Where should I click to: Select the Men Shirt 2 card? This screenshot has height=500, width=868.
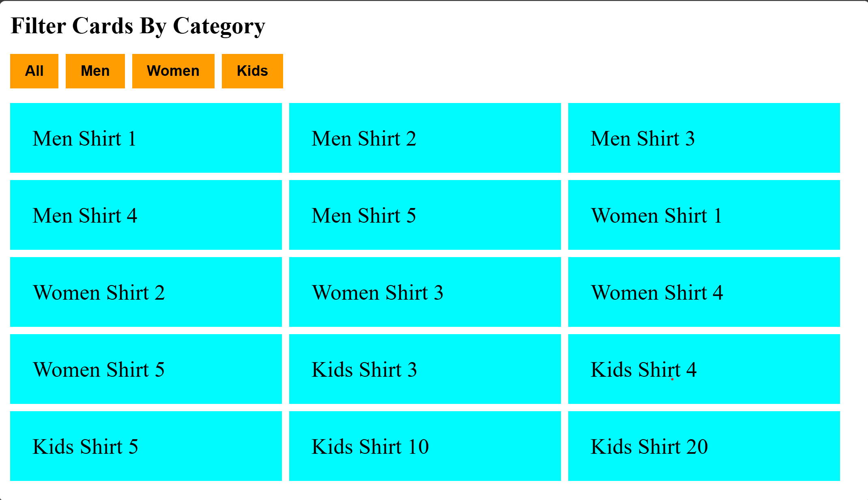[x=425, y=138]
